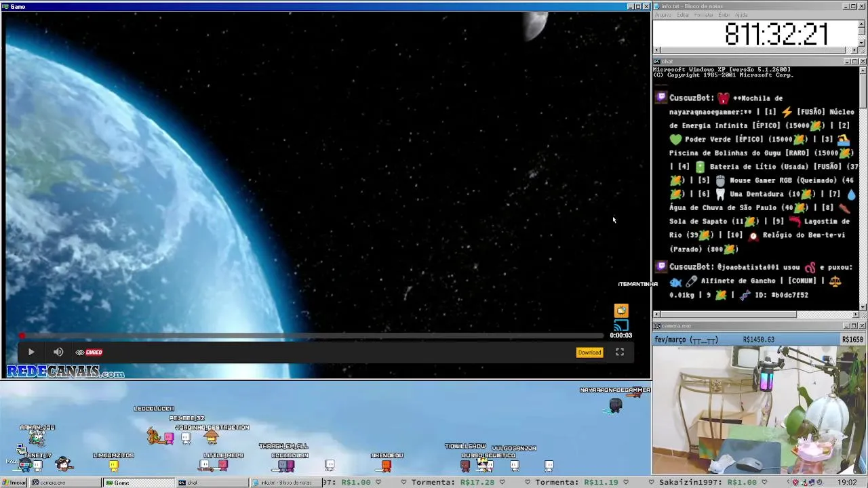This screenshot has height=488, width=868.
Task: Open the Arquivo menu in Bloco de notas
Action: [663, 15]
